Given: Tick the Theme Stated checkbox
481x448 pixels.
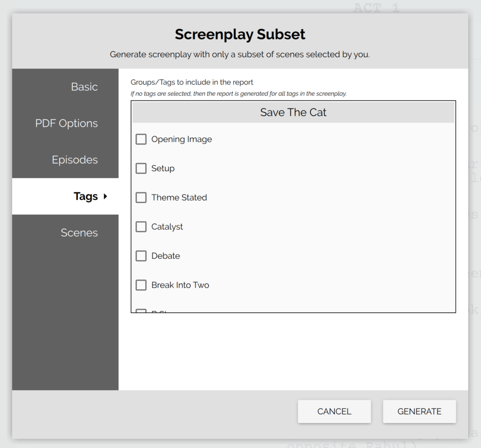Looking at the screenshot, I should 141,198.
